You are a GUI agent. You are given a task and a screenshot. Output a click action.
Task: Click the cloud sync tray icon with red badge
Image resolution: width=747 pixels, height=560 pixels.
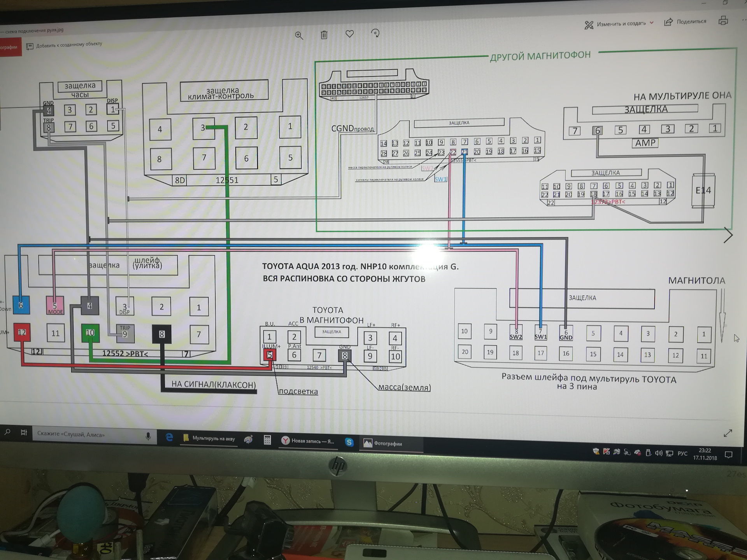tap(638, 452)
